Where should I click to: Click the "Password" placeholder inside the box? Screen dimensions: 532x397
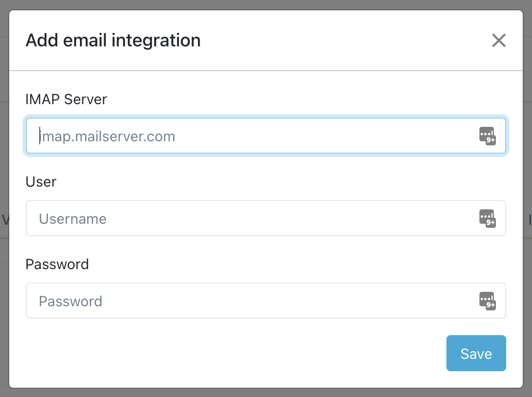click(x=71, y=302)
